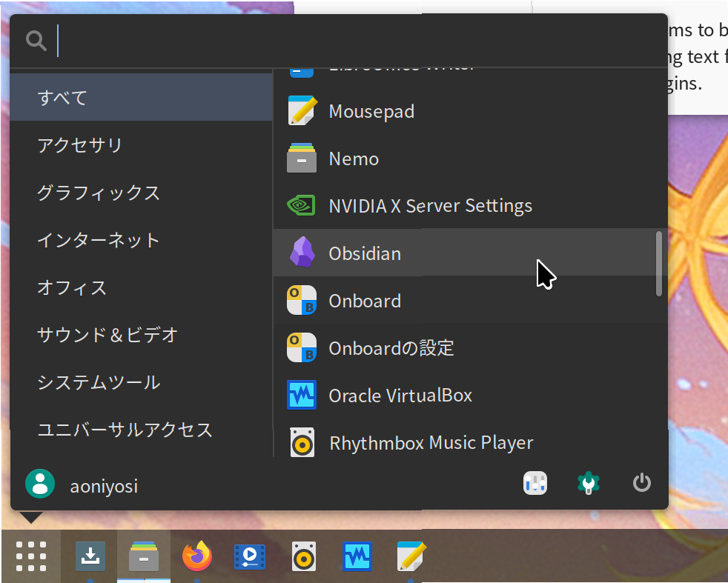728x583 pixels.
Task: Open the green gear system settings icon
Action: coord(588,483)
